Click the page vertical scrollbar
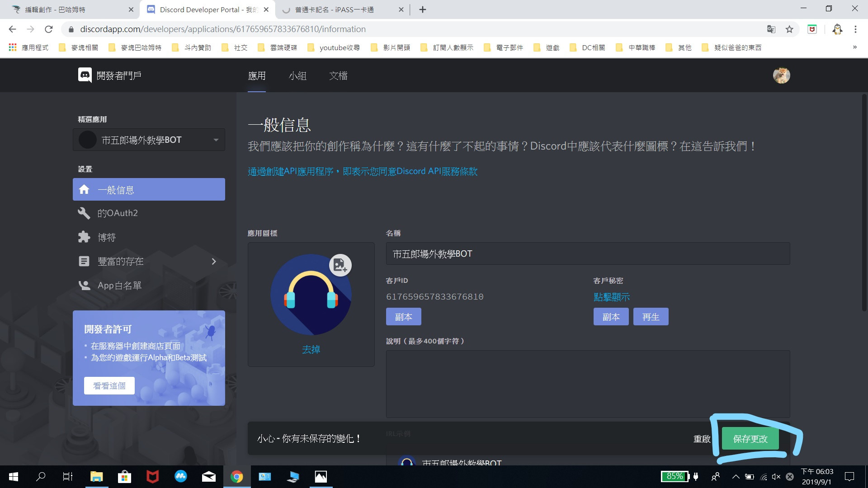This screenshot has height=488, width=868. click(864, 202)
